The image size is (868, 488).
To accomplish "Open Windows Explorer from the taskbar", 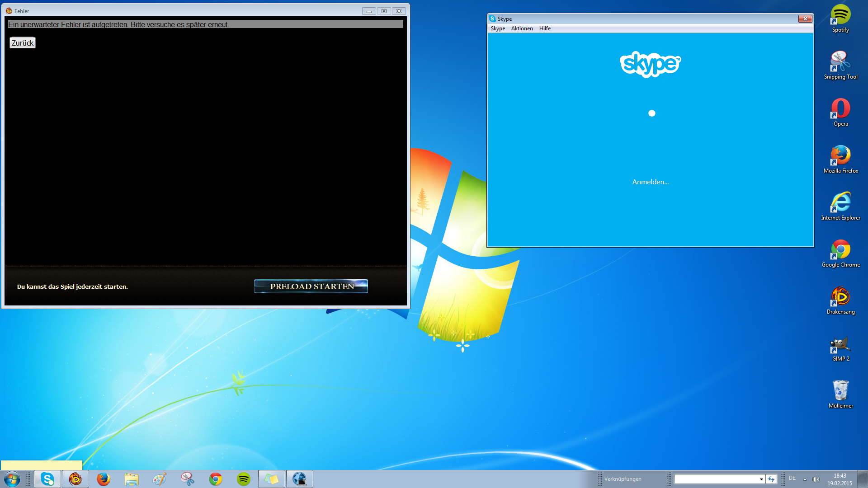I will [132, 479].
